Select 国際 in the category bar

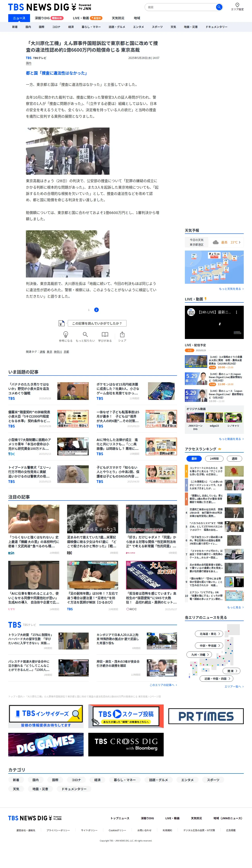[41, 27]
